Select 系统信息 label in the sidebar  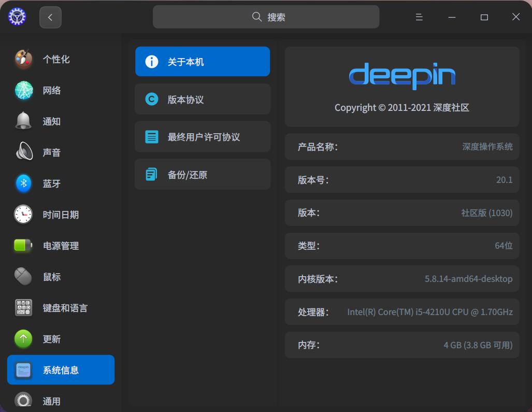61,370
